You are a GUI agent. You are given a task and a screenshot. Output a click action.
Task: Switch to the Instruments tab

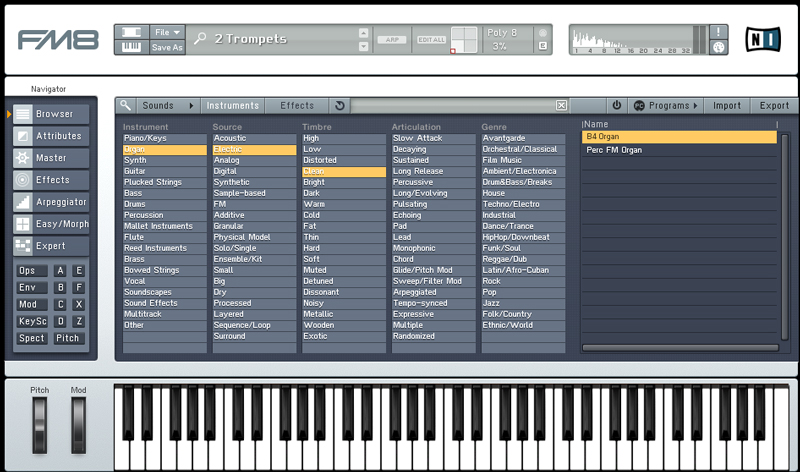(233, 106)
